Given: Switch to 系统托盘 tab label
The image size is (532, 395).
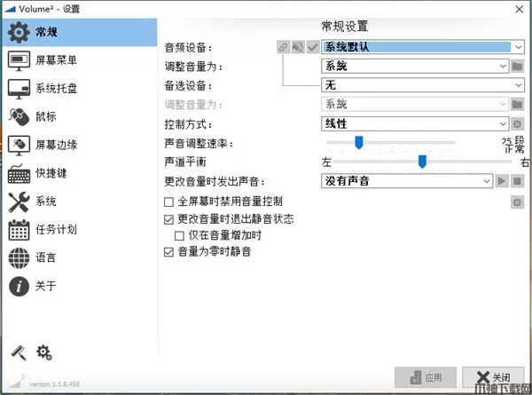Looking at the screenshot, I should click(x=57, y=89).
